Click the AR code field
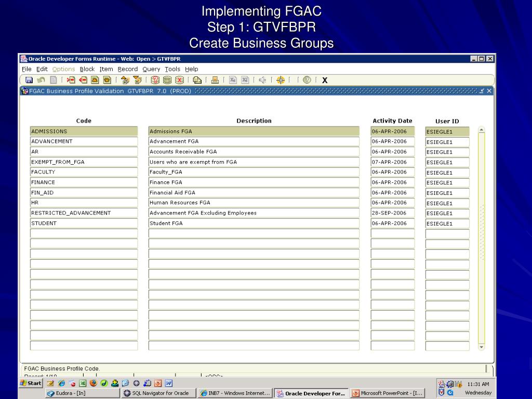Viewport: 532px width, 399px height. tap(84, 152)
